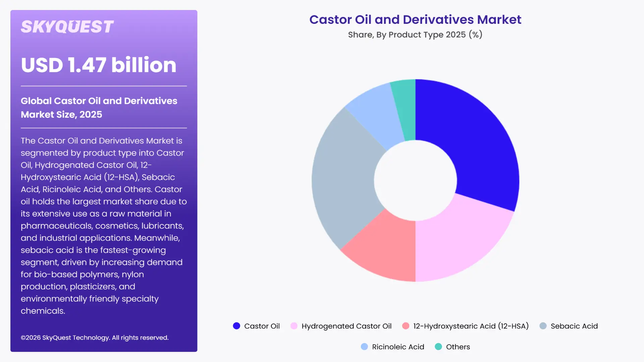Click the Sebacic Acid legend dot

point(543,326)
